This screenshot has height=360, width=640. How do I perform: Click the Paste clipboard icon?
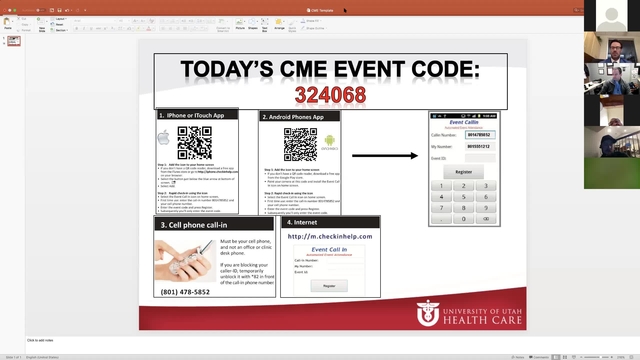(7, 22)
